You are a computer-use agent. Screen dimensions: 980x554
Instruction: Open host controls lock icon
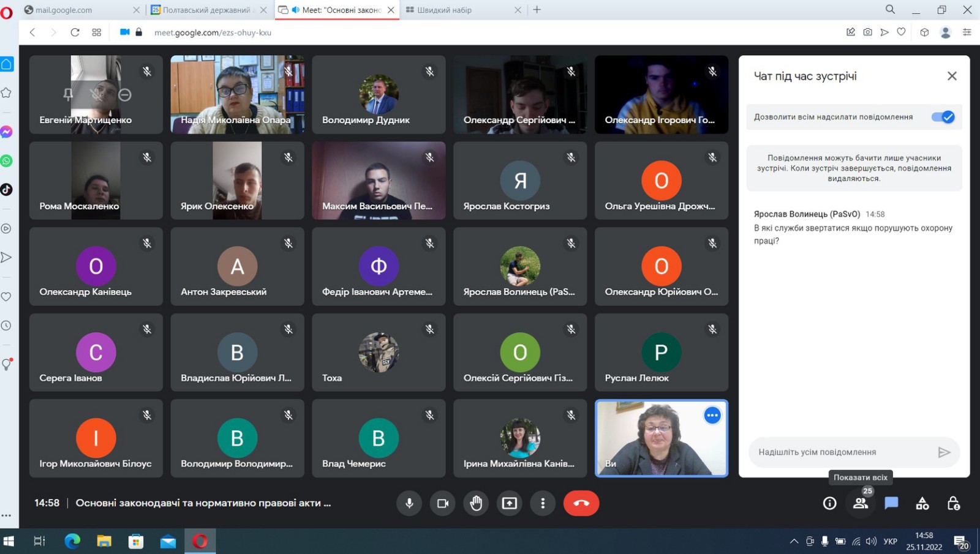954,503
